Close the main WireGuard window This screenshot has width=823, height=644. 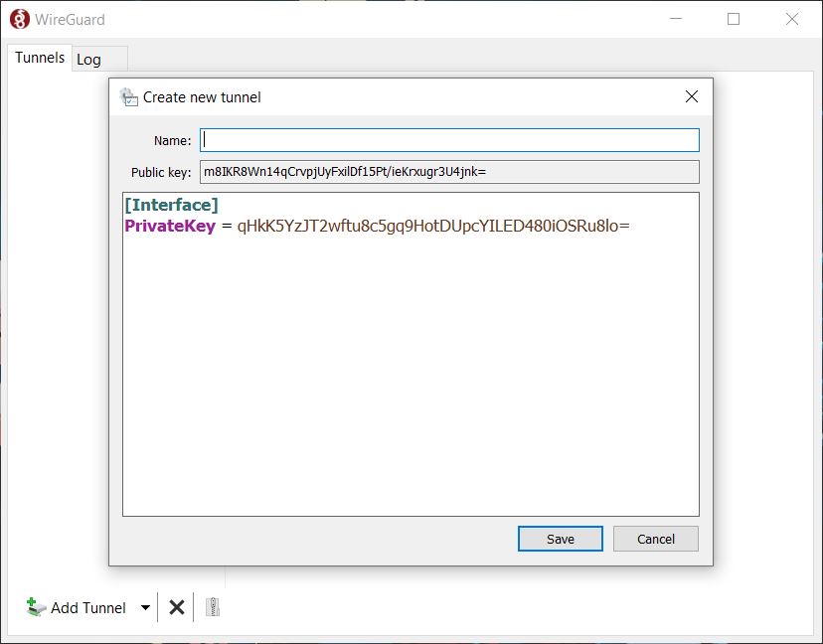[792, 19]
